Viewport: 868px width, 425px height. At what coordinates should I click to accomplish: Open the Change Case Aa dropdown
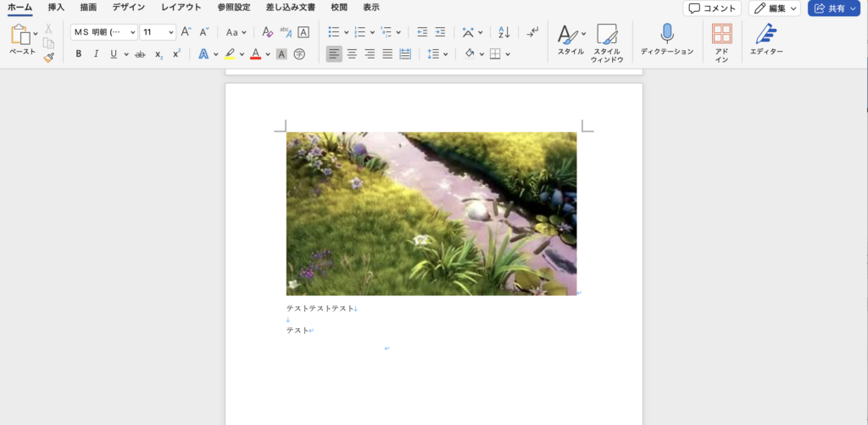pyautogui.click(x=236, y=32)
